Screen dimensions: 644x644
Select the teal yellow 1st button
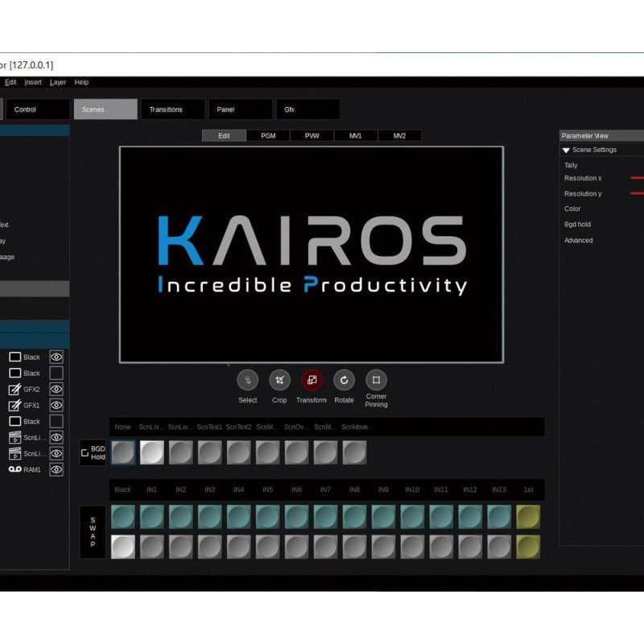(x=528, y=517)
